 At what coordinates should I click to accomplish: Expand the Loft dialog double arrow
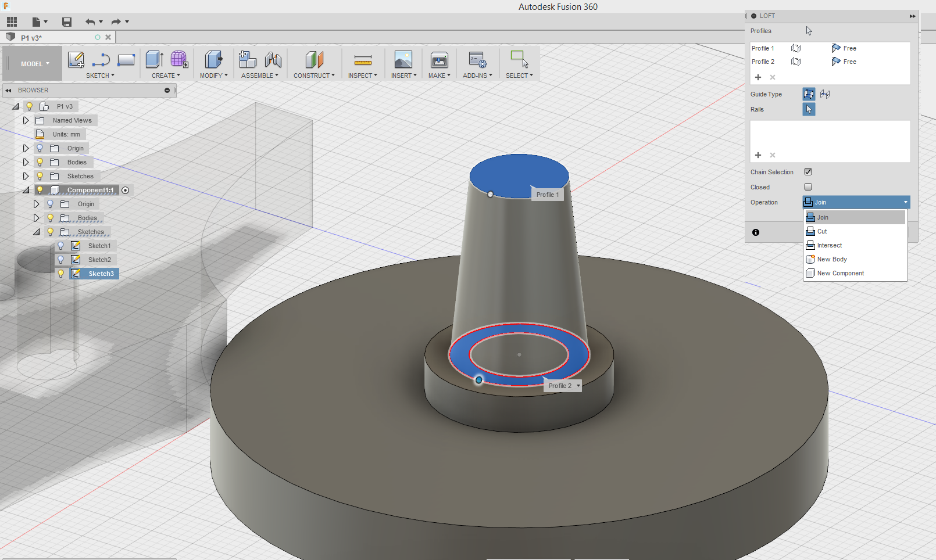tap(912, 16)
